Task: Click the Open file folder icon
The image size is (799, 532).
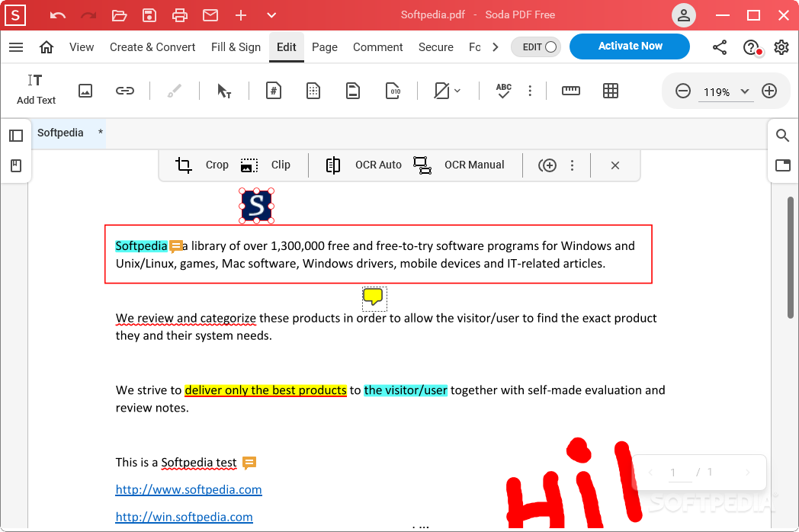Action: (119, 15)
